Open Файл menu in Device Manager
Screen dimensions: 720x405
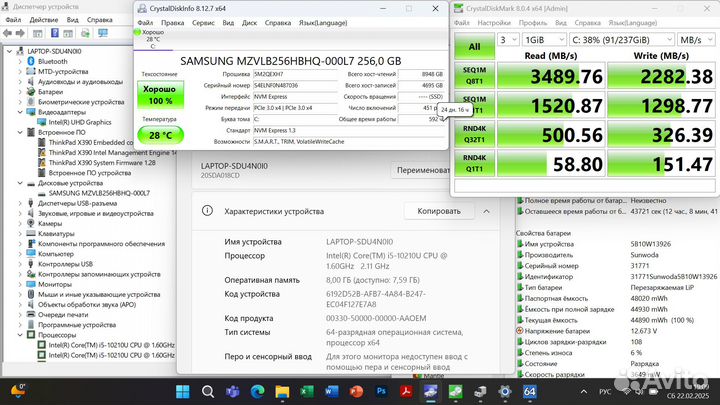pyautogui.click(x=13, y=20)
